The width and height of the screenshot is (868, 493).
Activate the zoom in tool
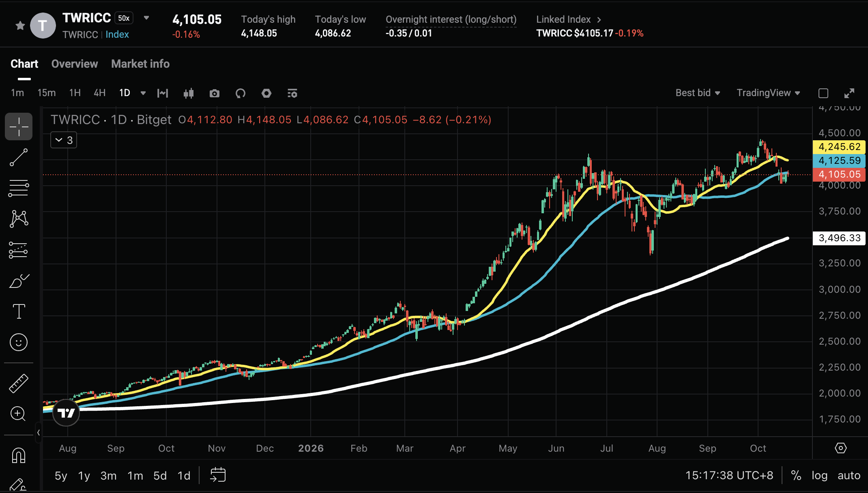18,414
